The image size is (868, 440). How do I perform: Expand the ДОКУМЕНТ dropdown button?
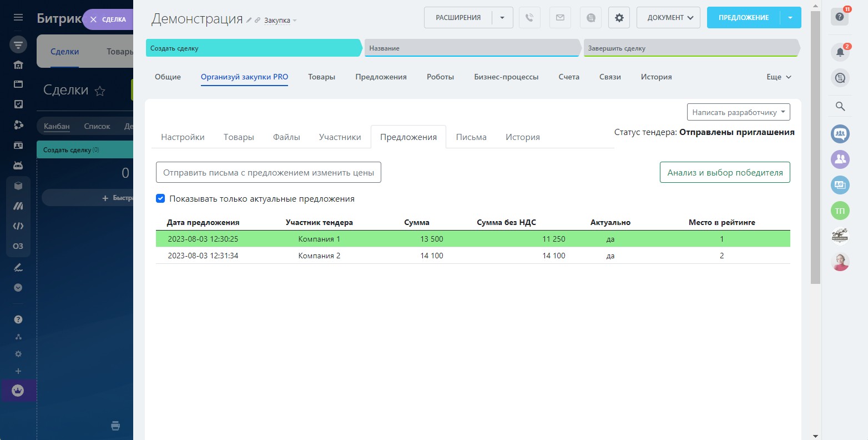[x=668, y=18]
